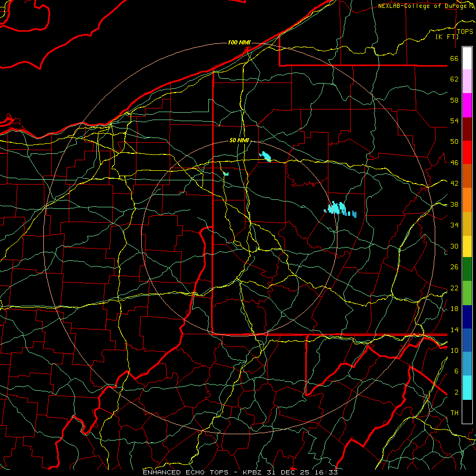The height and width of the screenshot is (476, 476).
Task: Click the '46' legend value
Action: tap(454, 163)
